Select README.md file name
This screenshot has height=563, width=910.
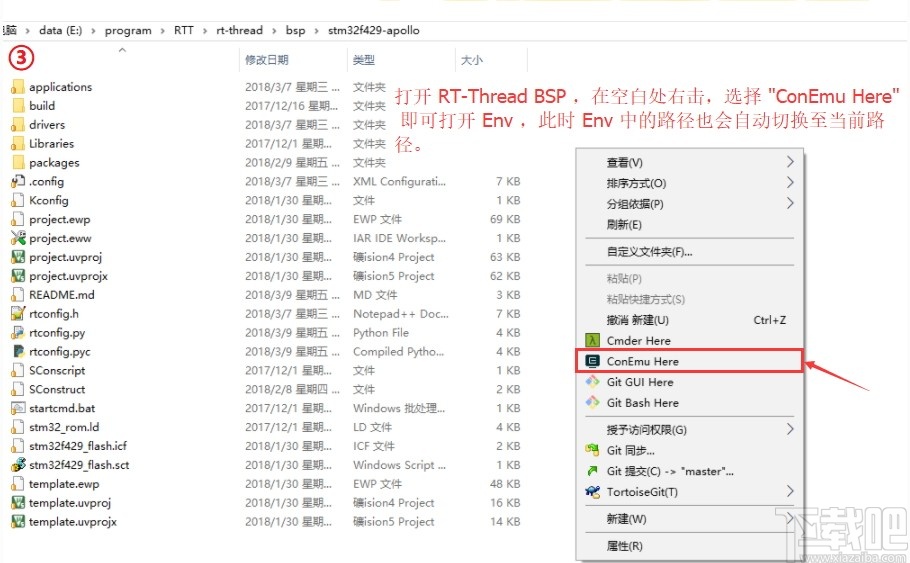click(62, 295)
